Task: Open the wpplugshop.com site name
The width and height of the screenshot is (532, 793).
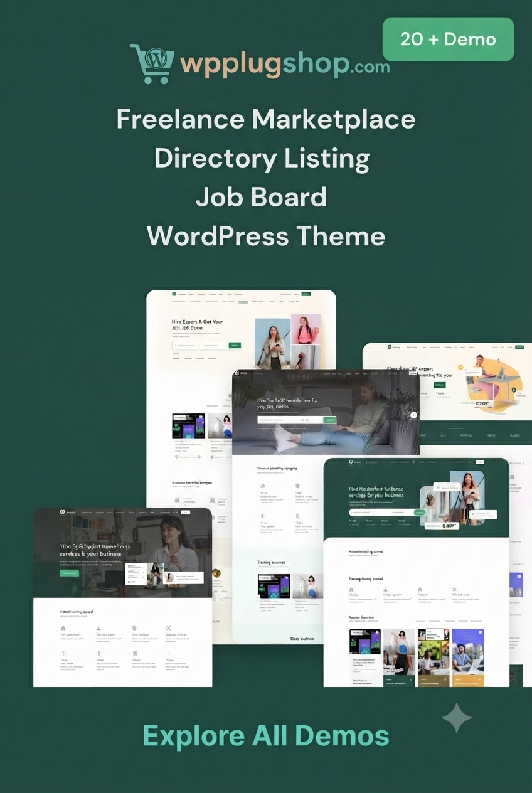Action: coord(284,64)
